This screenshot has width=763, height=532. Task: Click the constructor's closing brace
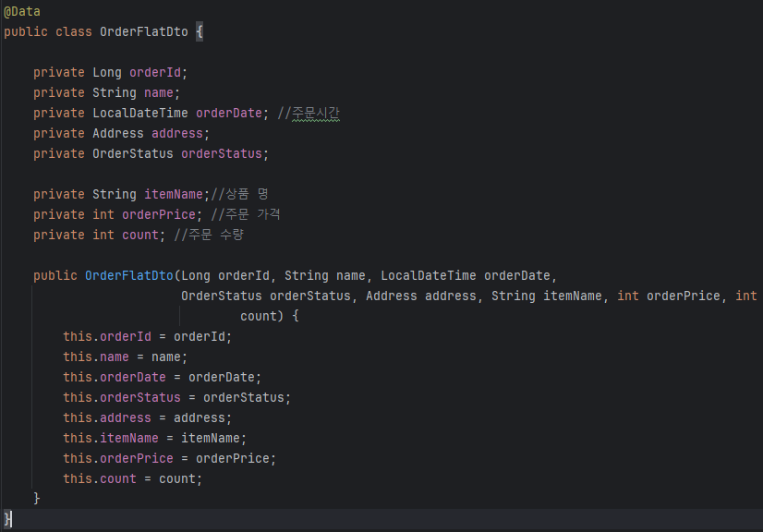point(37,499)
